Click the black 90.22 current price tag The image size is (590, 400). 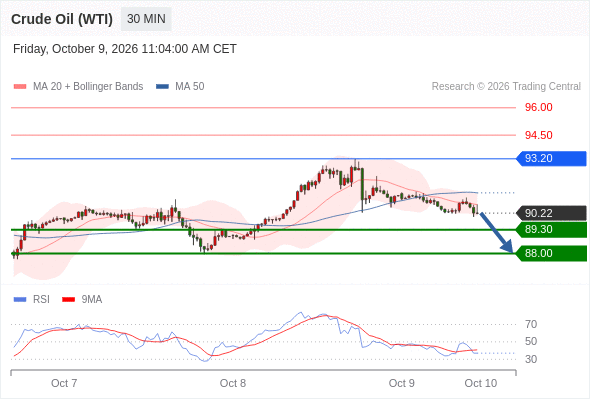point(550,213)
